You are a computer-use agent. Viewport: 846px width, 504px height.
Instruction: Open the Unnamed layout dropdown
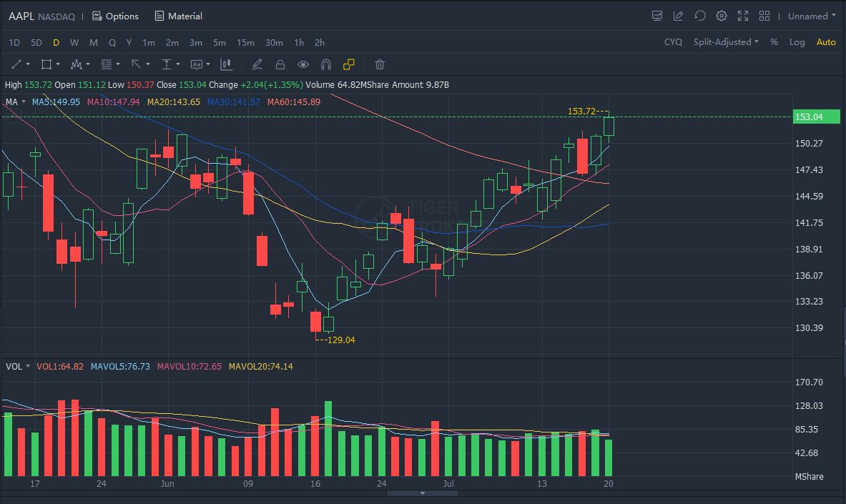pyautogui.click(x=812, y=16)
